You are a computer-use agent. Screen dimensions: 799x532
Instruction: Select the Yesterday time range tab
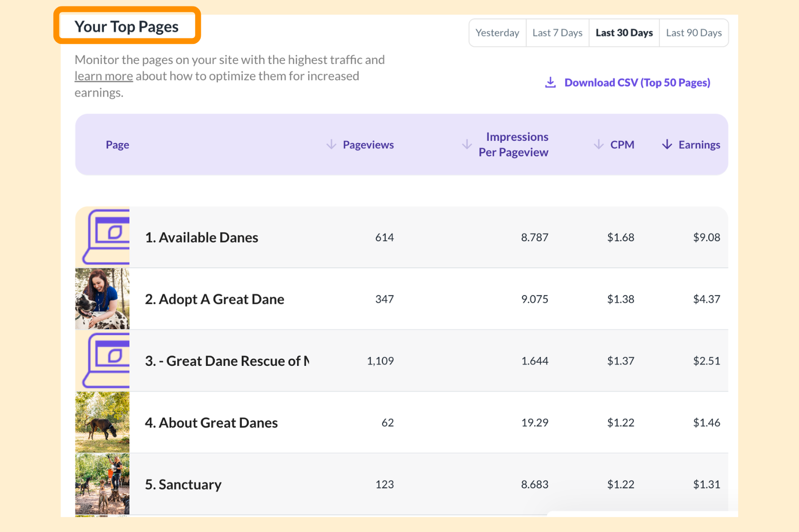tap(497, 32)
